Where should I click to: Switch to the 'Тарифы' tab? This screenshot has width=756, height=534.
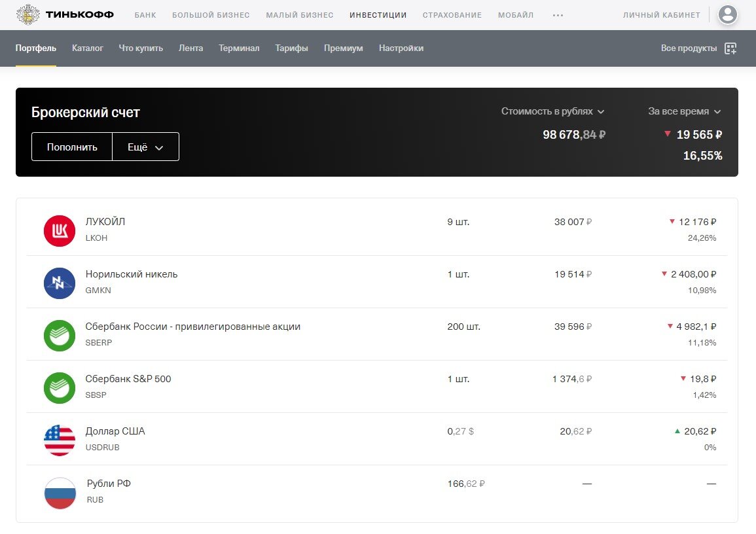pos(291,48)
